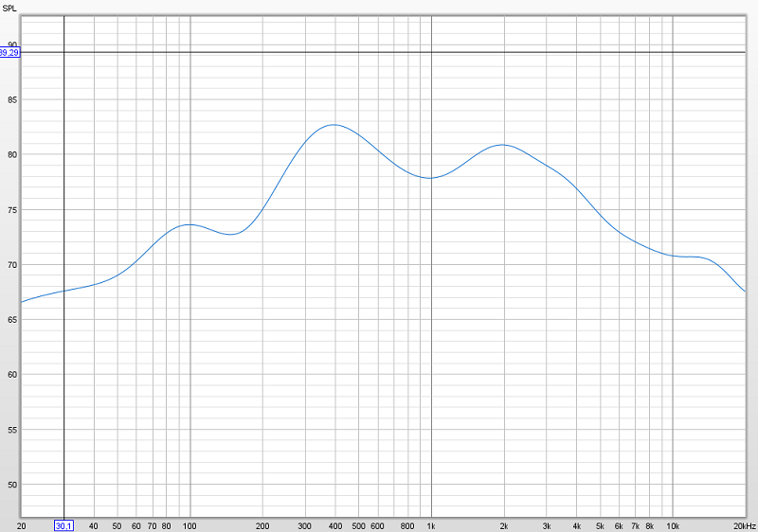758x532 pixels.
Task: Click the 600 label on frequency axis
Action: tap(377, 526)
